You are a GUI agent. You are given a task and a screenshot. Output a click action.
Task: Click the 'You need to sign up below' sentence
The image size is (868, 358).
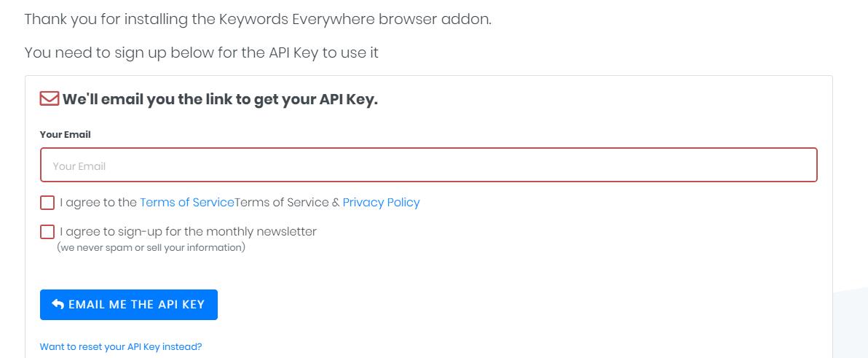(202, 53)
